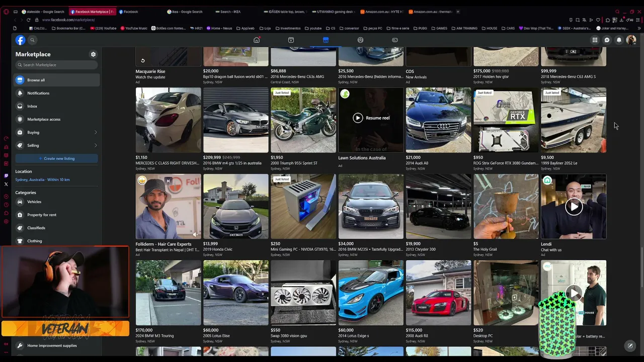Viewport: 644px width, 362px height.
Task: Open the Groups icon in top navigation
Action: 360,40
